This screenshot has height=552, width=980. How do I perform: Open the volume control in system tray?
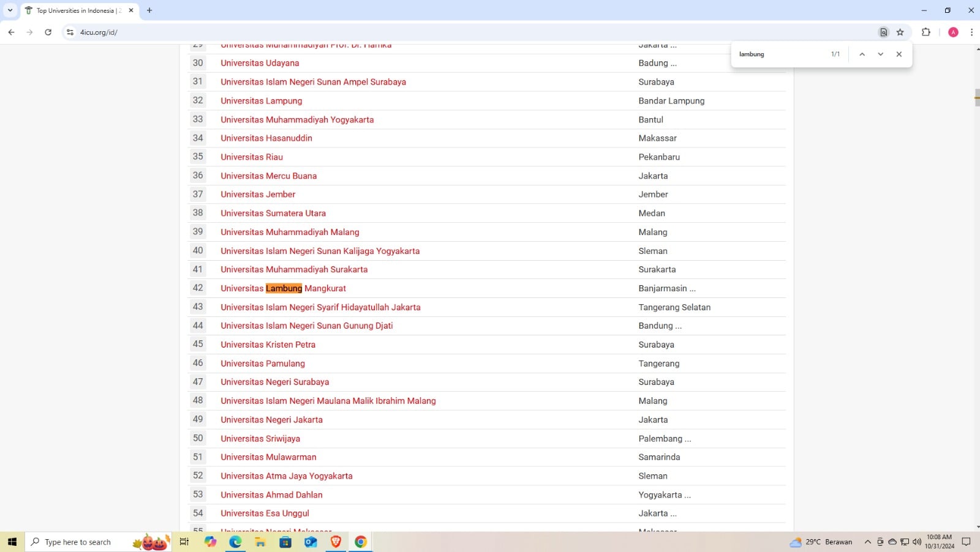click(917, 542)
